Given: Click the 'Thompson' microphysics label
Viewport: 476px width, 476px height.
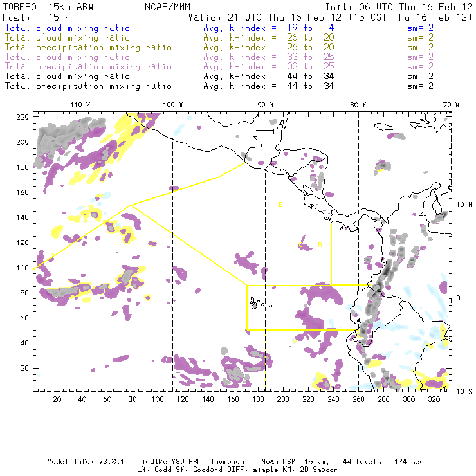Looking at the screenshot, I should [x=227, y=462].
